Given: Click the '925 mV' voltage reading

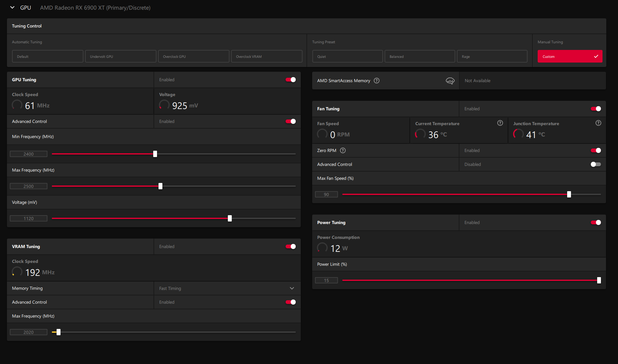Looking at the screenshot, I should (185, 106).
